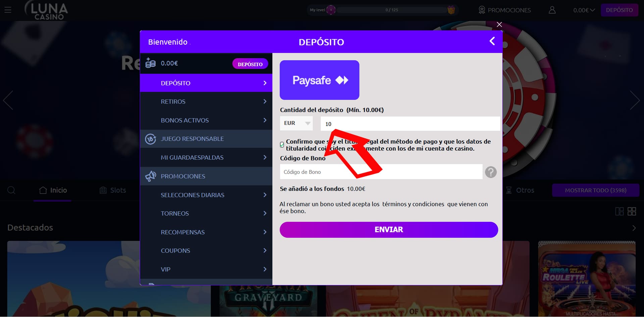Image resolution: width=644 pixels, height=317 pixels.
Task: Open the EUR currency dropdown
Action: coord(296,123)
